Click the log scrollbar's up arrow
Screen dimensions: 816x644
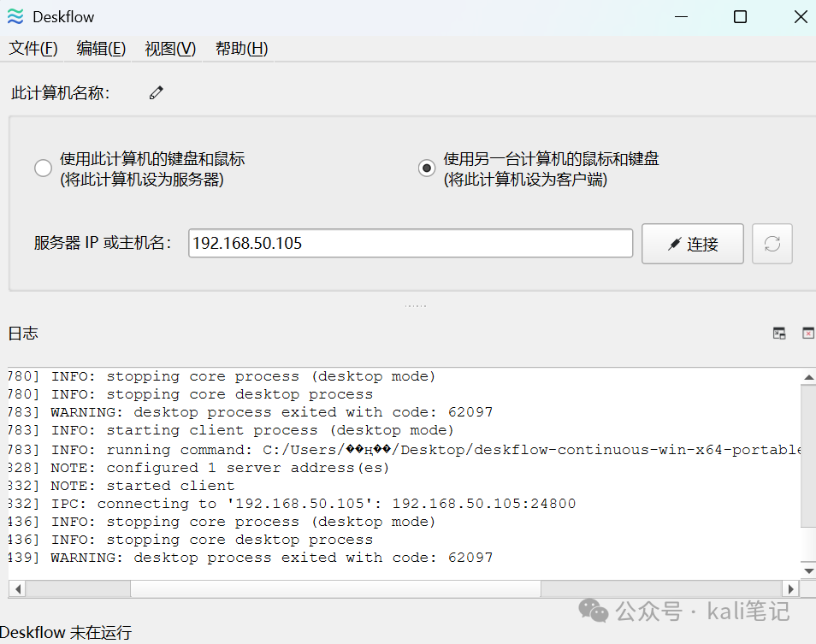click(x=807, y=375)
